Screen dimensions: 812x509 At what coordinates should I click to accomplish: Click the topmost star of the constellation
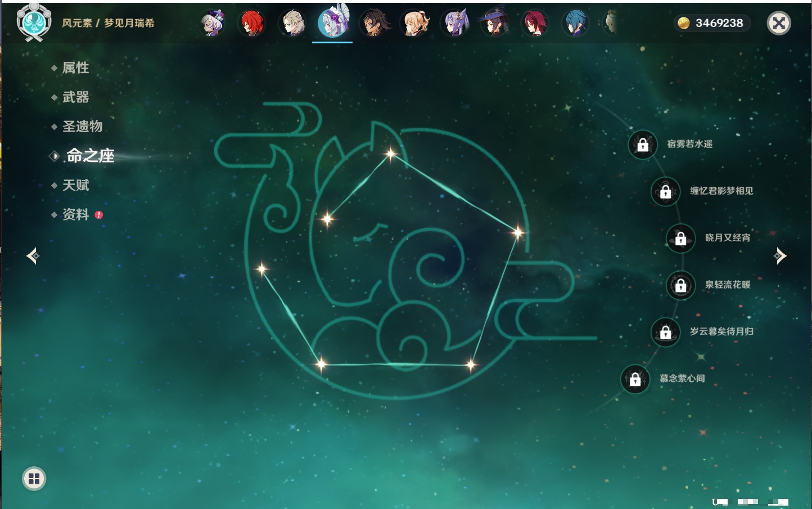tap(390, 153)
